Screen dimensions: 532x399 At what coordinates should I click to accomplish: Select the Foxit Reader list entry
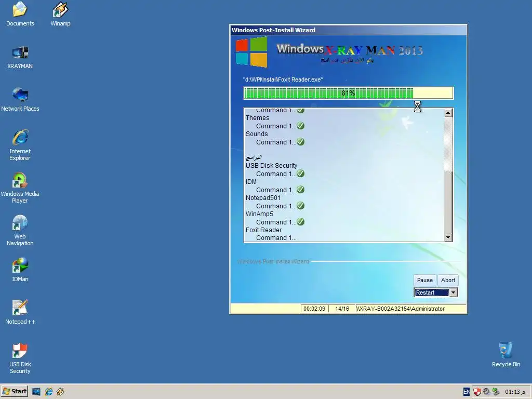coord(263,230)
